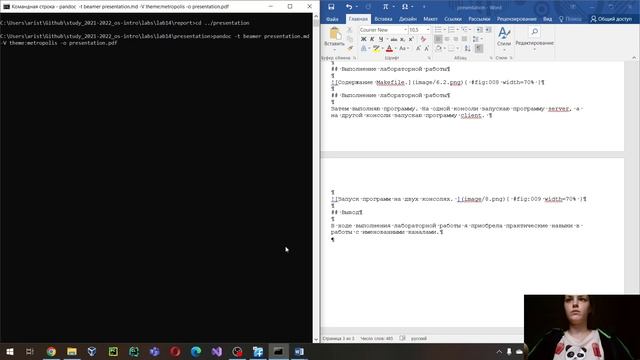Increase paragraph indent
640x360 pixels.
coord(488,30)
